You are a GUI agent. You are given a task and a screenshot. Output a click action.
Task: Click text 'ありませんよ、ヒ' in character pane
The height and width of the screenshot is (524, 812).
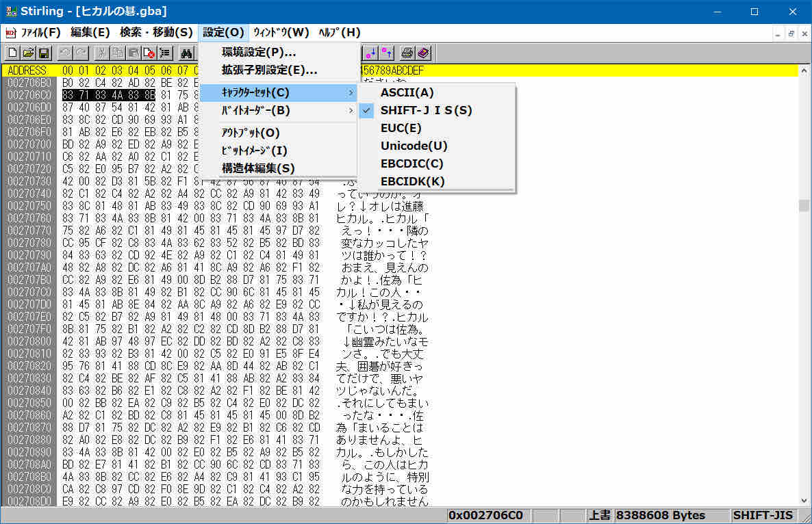coord(379,440)
